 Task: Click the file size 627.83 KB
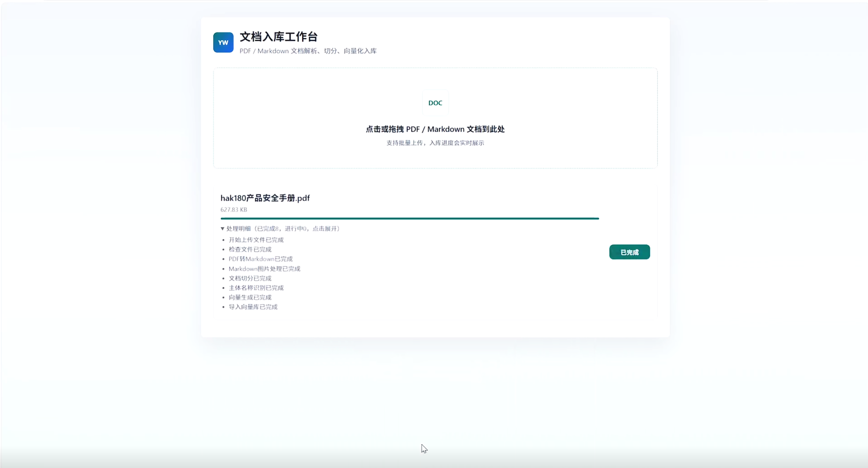(234, 210)
